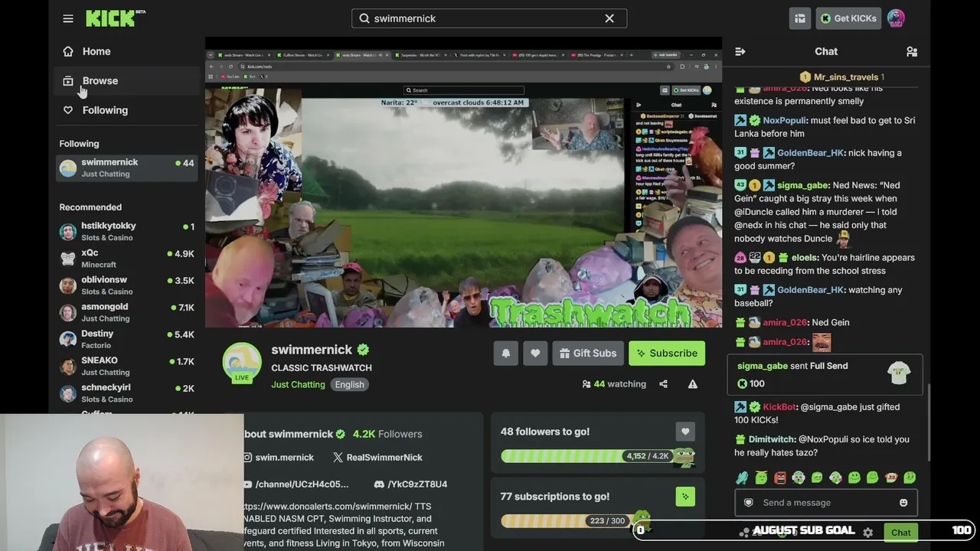
Task: Open the Discord /YkC9zZT8U4 link
Action: pos(410,484)
